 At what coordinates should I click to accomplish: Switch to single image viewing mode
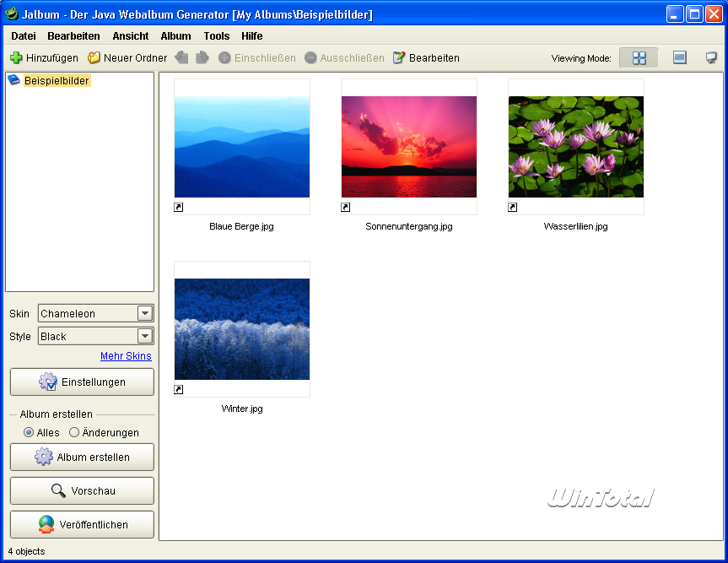679,58
